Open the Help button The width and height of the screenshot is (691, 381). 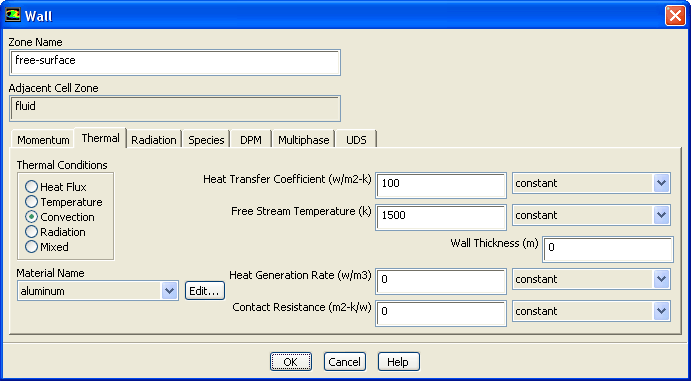tap(398, 362)
